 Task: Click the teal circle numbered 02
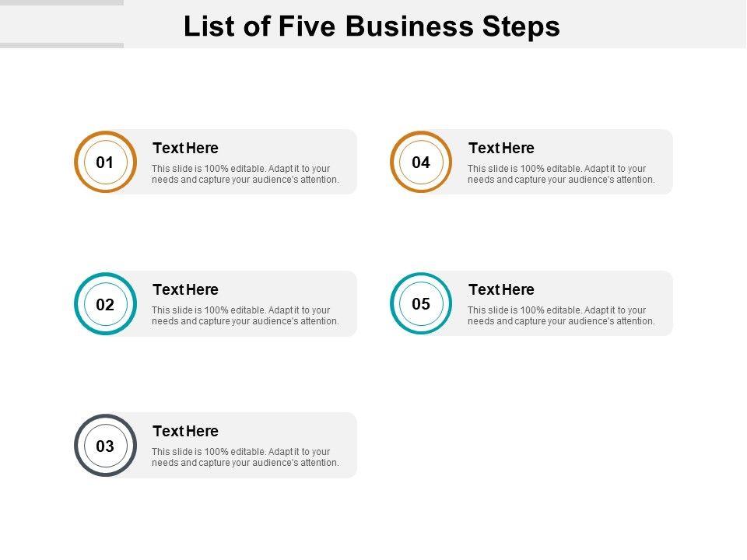click(105, 304)
